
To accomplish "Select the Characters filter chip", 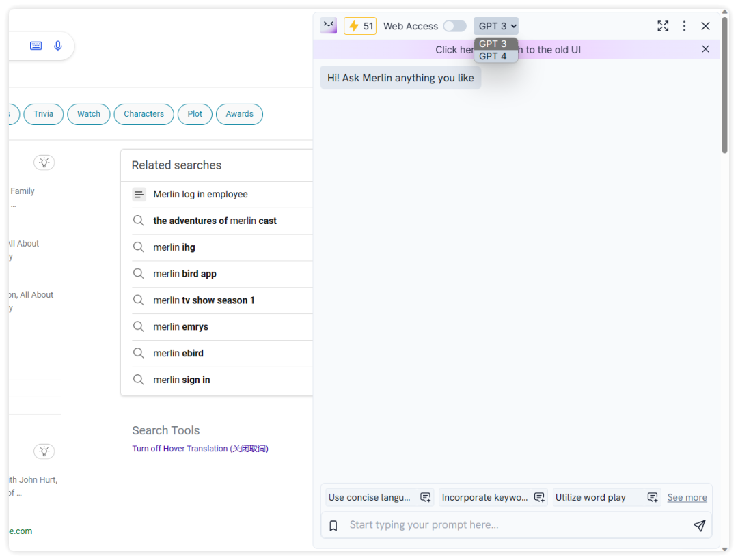I will 143,114.
